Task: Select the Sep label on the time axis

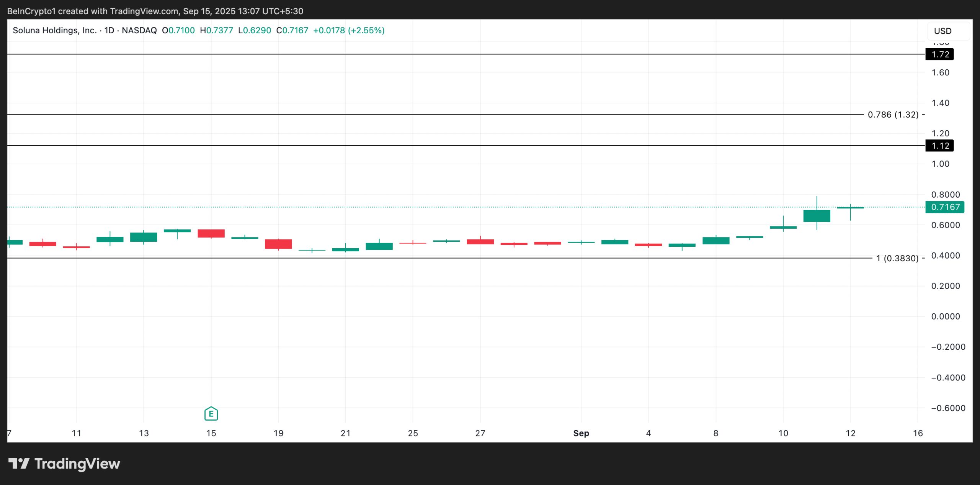Action: [581, 433]
